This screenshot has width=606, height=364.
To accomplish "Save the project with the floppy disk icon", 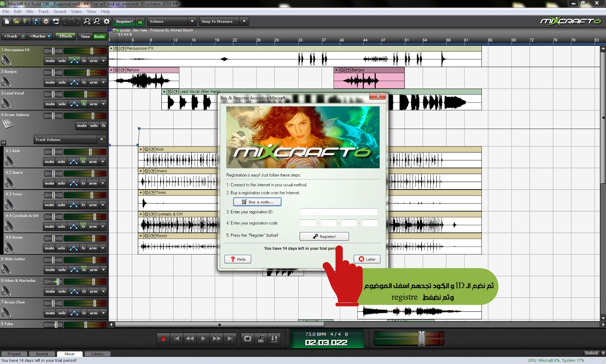I will pyautogui.click(x=36, y=22).
